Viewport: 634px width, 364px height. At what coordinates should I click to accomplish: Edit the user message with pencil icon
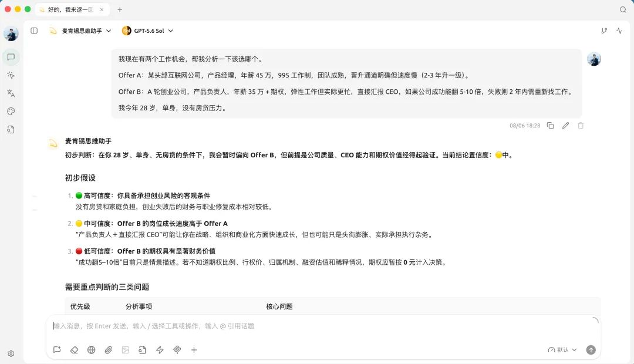pyautogui.click(x=566, y=126)
